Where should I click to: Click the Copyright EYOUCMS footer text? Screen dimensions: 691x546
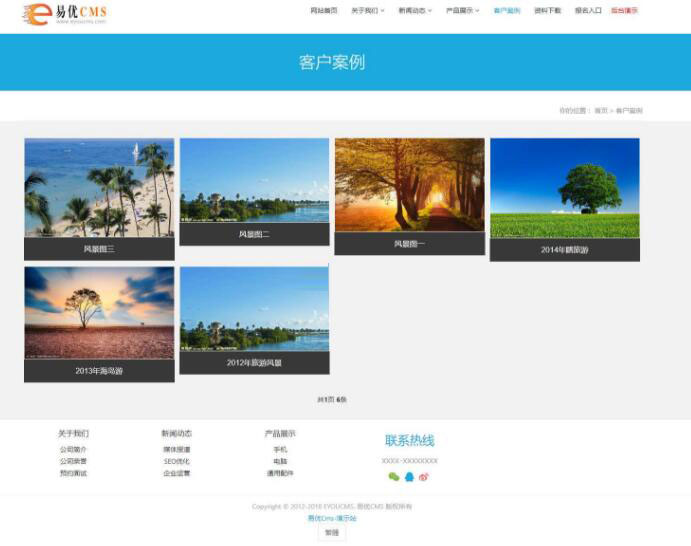(332, 507)
